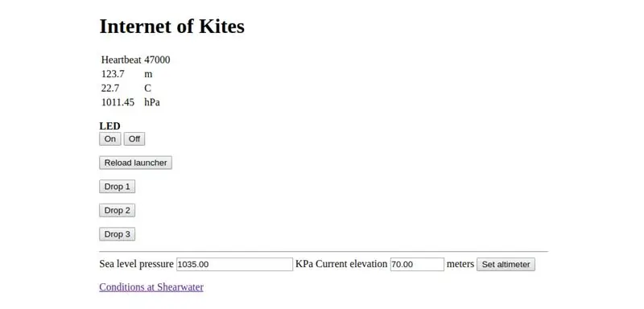Click the Sea level pressure label text

point(136,264)
